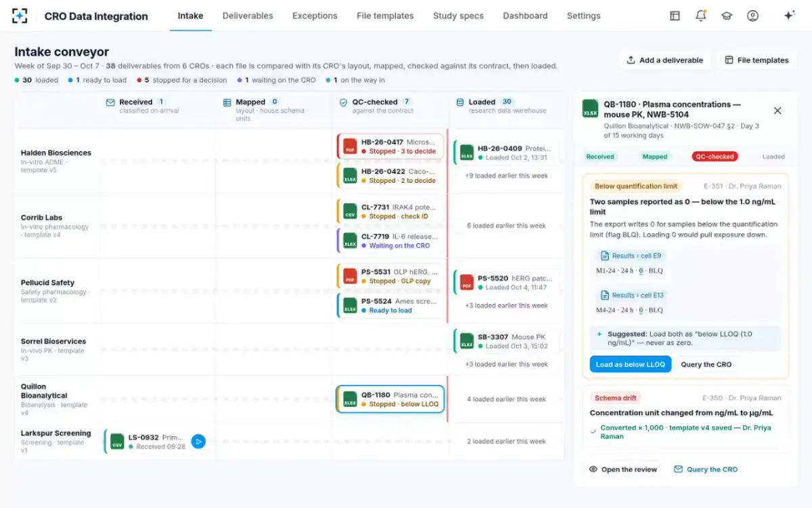Open the Exceptions tab

click(315, 16)
